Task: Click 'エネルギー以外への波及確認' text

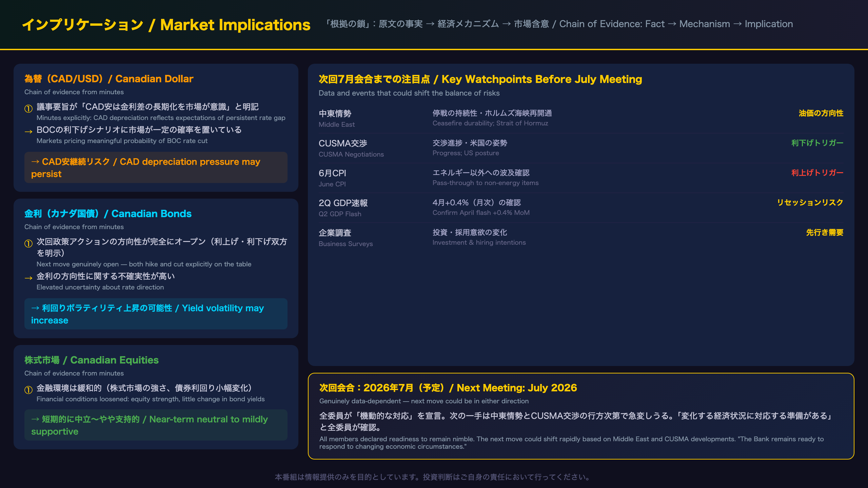Action: (x=481, y=172)
